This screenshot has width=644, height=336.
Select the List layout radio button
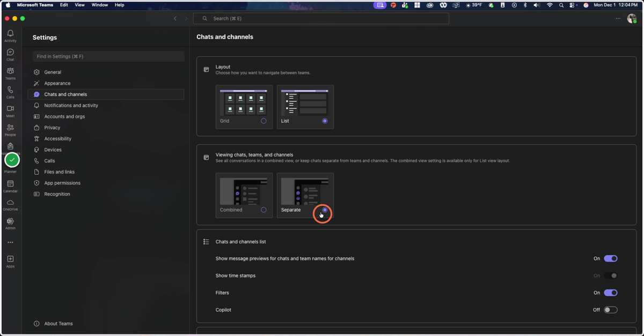(x=325, y=121)
